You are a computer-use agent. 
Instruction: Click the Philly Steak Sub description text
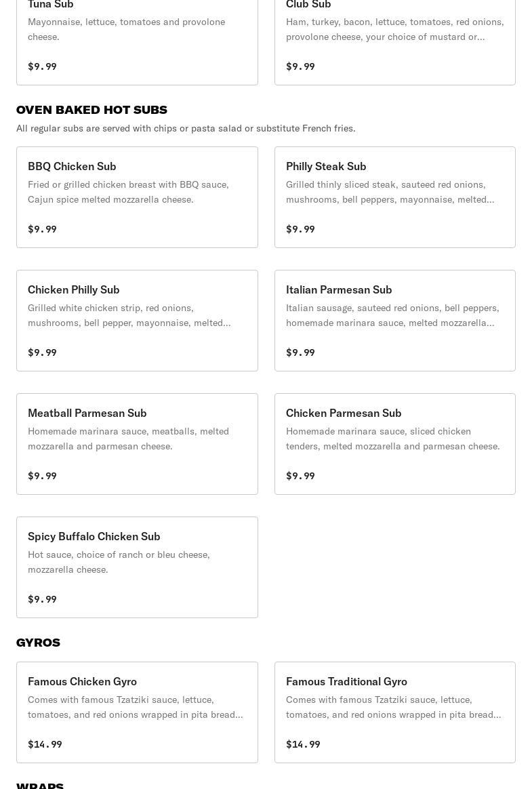tap(390, 192)
